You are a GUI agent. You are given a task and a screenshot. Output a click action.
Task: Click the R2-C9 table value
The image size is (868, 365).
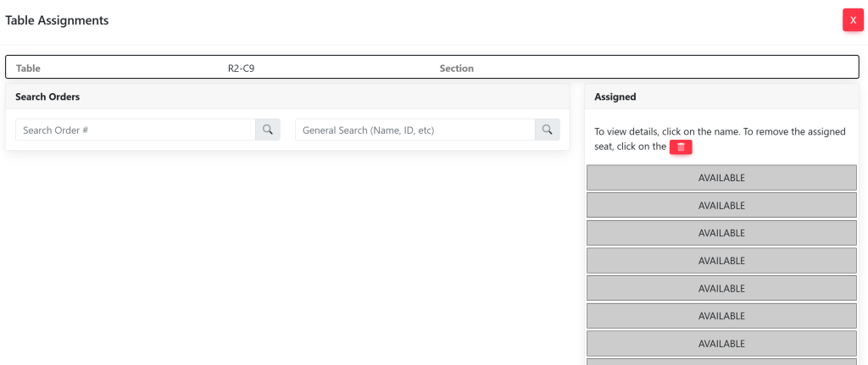(241, 68)
